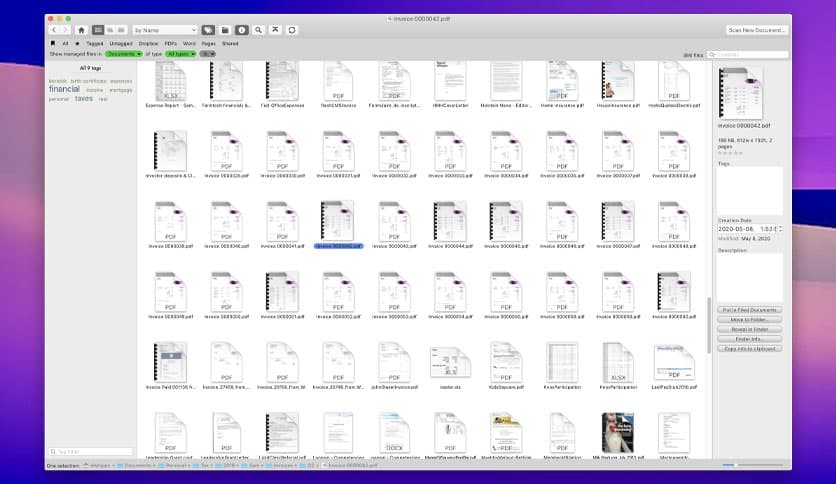Image resolution: width=836 pixels, height=484 pixels.
Task: Click the Finder Info button
Action: pyautogui.click(x=750, y=338)
